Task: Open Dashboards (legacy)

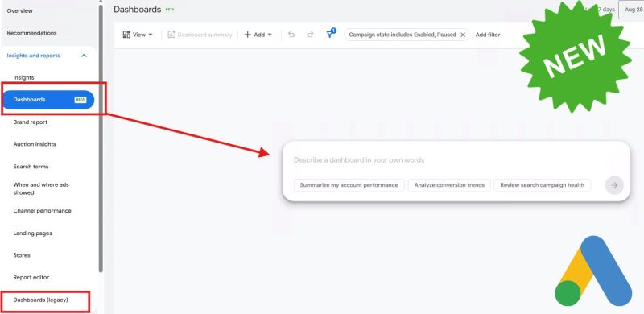Action: pyautogui.click(x=41, y=300)
